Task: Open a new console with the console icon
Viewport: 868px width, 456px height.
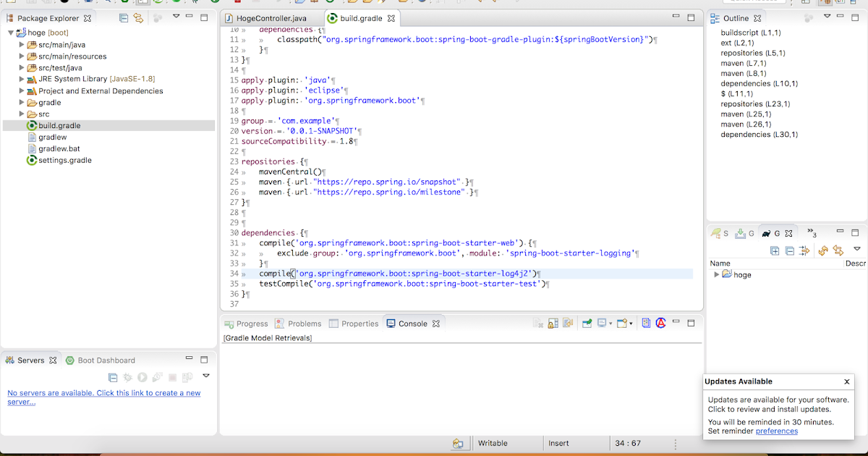Action: pyautogui.click(x=622, y=324)
